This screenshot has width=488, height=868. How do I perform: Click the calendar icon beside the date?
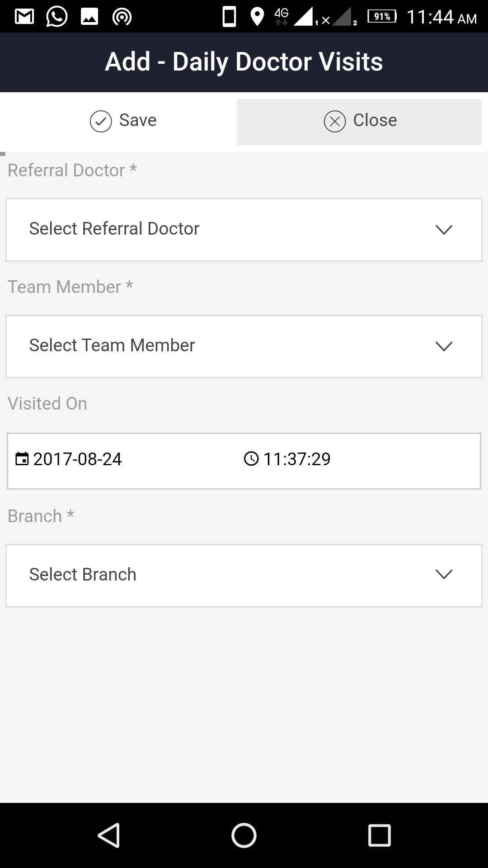click(x=22, y=459)
